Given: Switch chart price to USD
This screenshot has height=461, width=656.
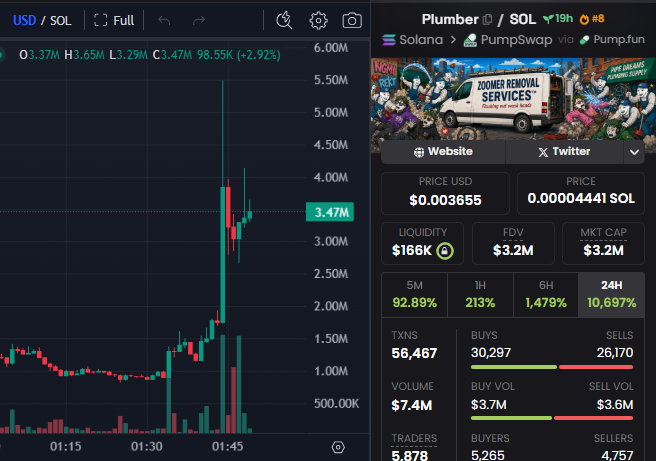Looking at the screenshot, I should tap(24, 20).
